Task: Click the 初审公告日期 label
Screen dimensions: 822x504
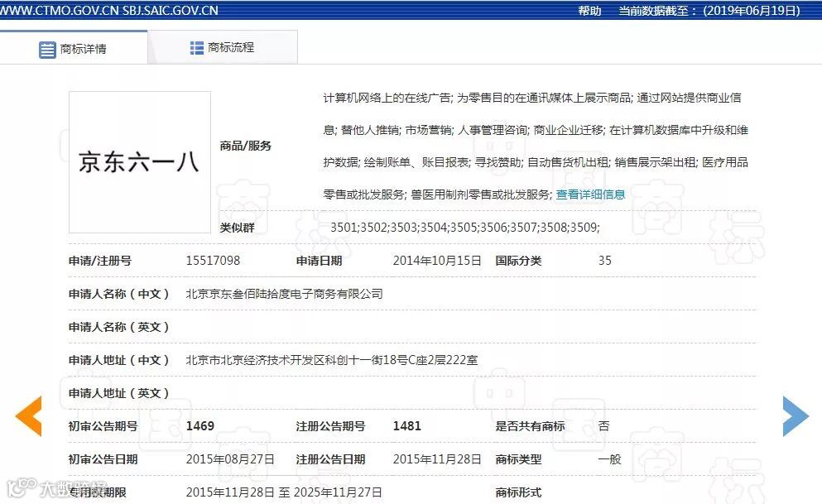Action: coord(103,459)
